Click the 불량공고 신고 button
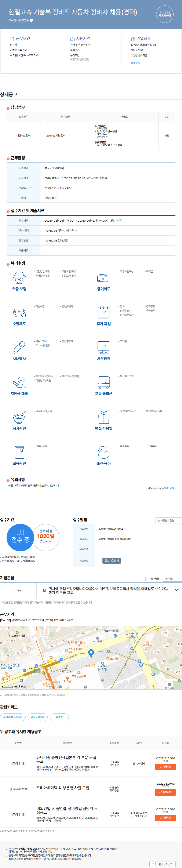The height and width of the screenshot is (868, 182). [163, 864]
